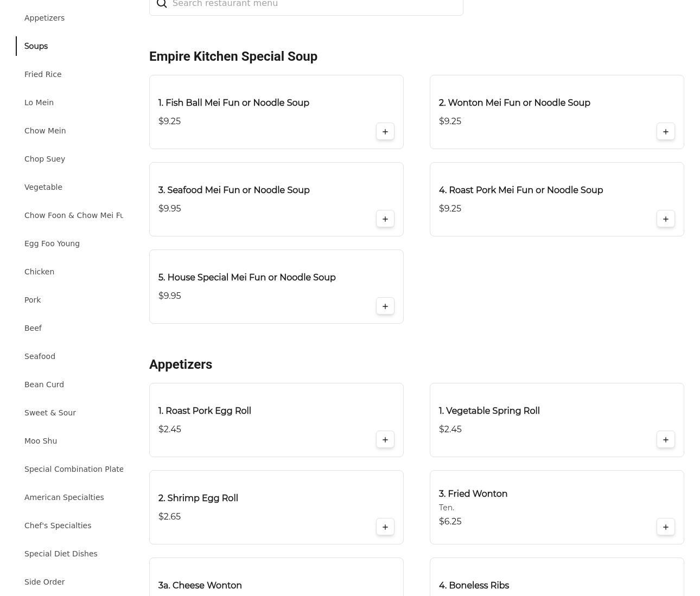Navigate to Special Combination Plates section
Image resolution: width=700 pixels, height=596 pixels.
[x=74, y=469]
